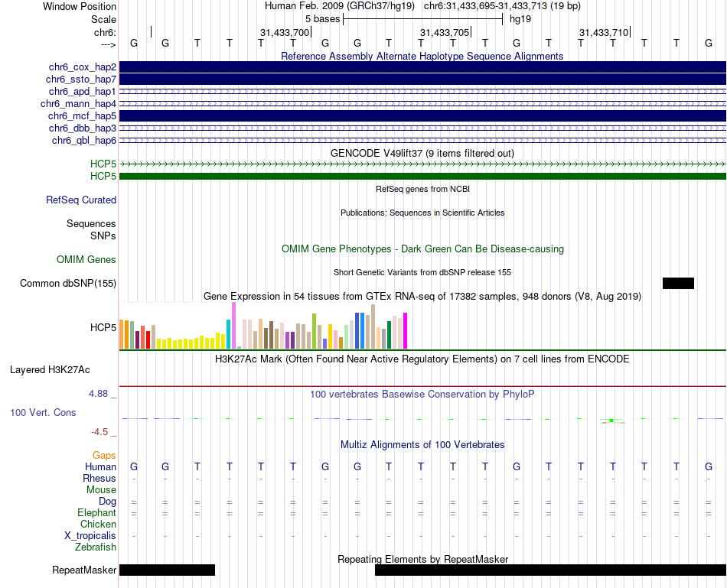Click the RepeatMasker track label
Viewport: 727px width, 588px height.
[x=84, y=570]
